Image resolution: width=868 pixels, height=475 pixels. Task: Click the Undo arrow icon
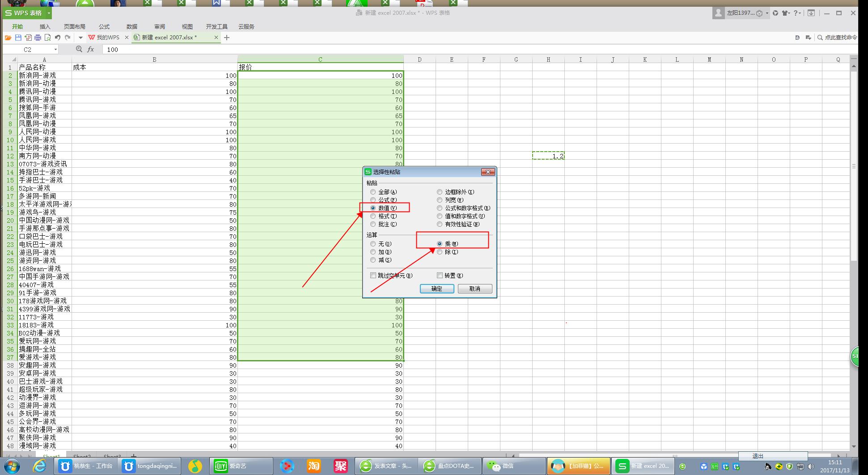(58, 38)
